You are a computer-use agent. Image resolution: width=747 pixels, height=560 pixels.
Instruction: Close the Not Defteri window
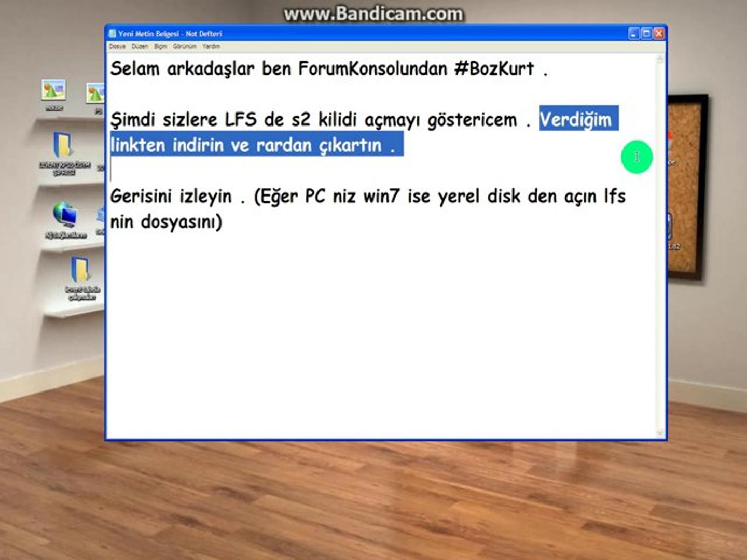[x=659, y=34]
